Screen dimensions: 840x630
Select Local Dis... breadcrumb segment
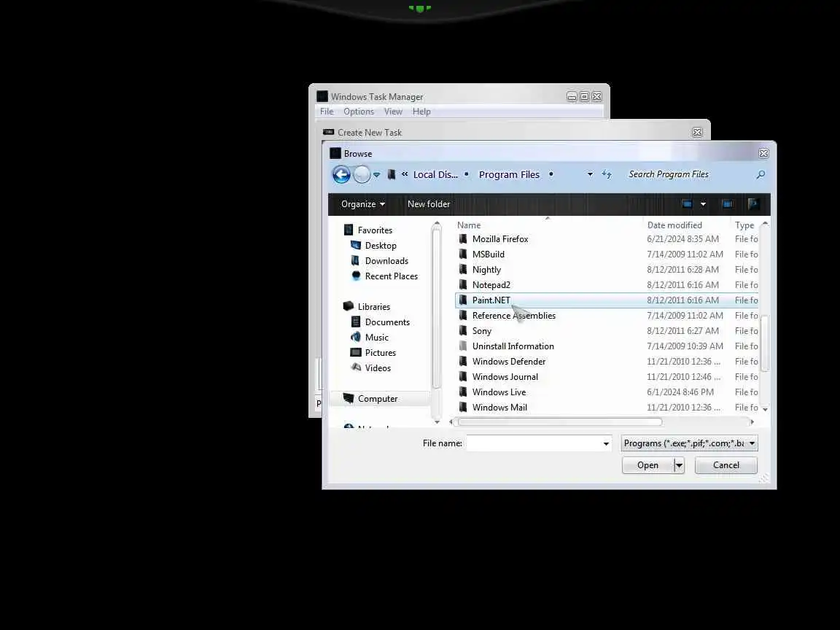pyautogui.click(x=435, y=175)
